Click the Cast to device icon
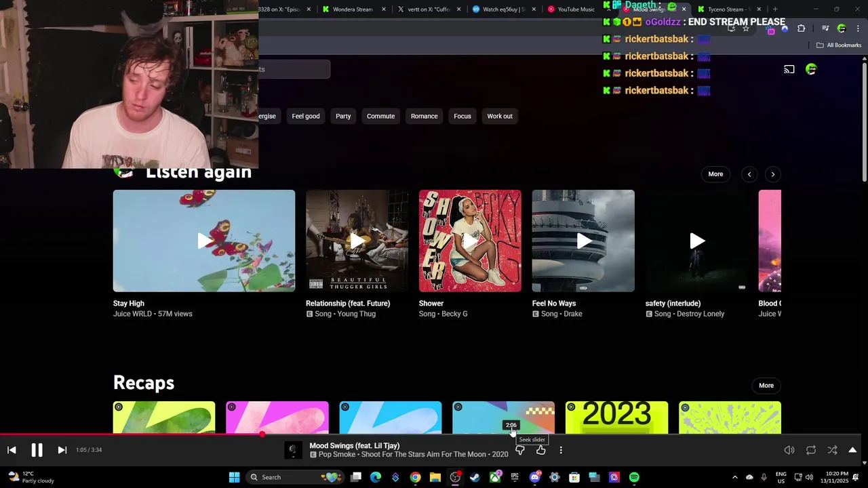This screenshot has height=488, width=868. pyautogui.click(x=789, y=69)
